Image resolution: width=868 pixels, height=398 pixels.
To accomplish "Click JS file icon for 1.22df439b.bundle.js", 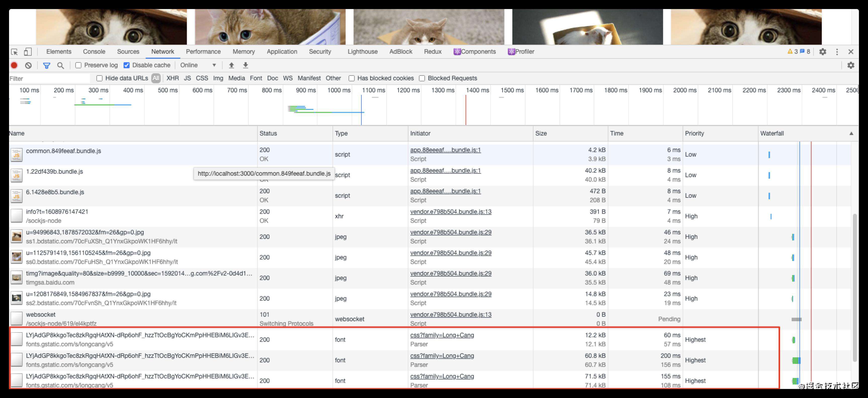I will click(x=16, y=175).
